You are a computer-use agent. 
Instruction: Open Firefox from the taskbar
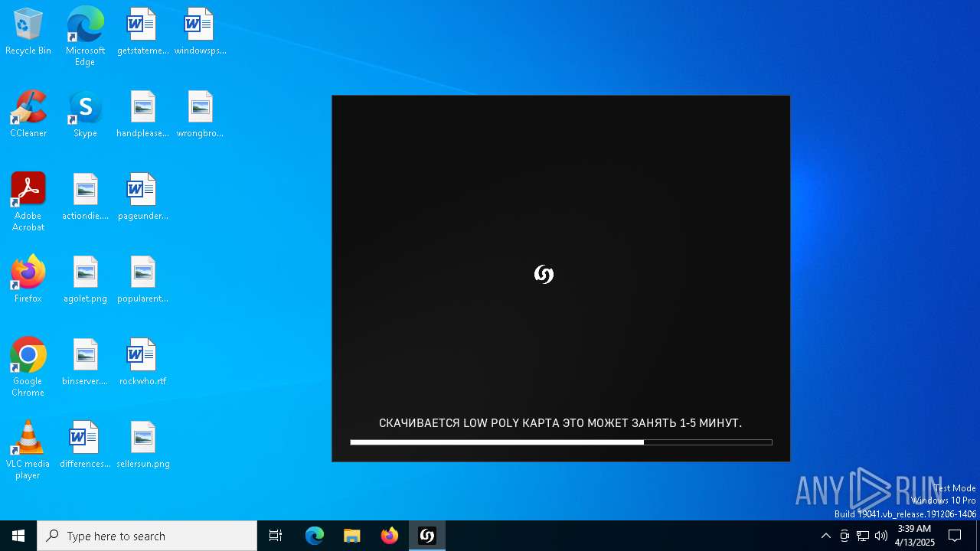tap(390, 536)
